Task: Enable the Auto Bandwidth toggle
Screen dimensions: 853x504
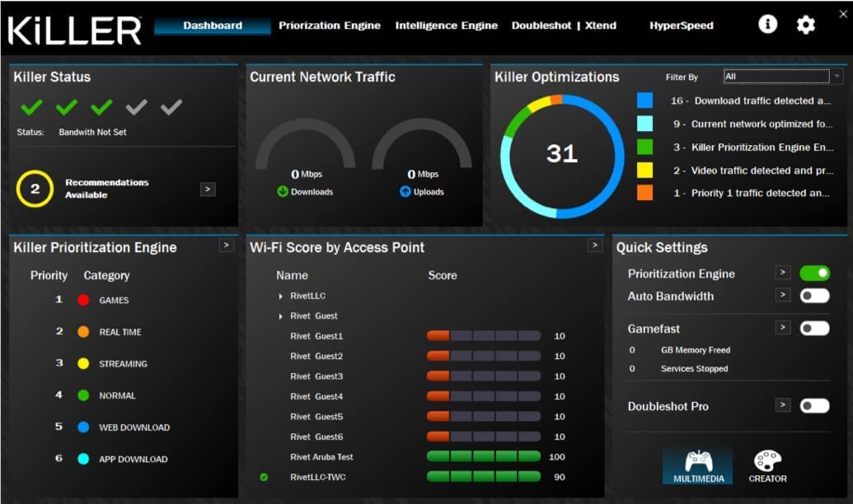Action: 814,296
